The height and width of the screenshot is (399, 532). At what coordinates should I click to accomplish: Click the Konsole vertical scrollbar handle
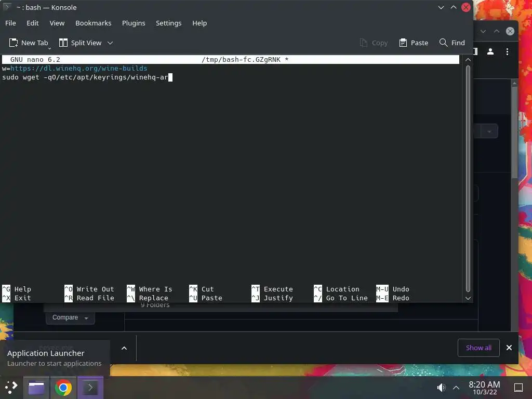pos(468,179)
